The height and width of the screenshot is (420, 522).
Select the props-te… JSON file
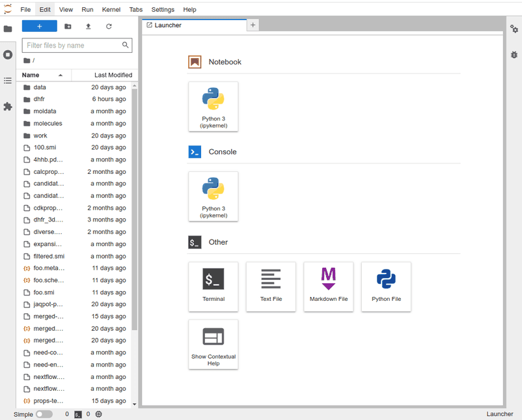coord(75,401)
